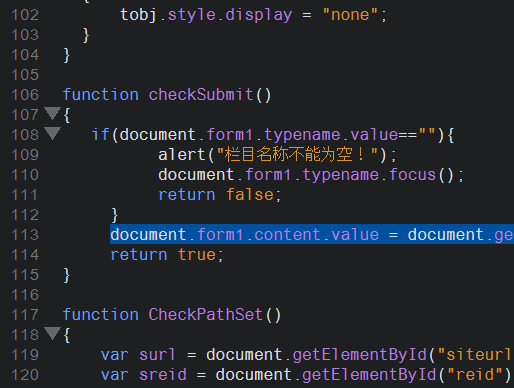Click the tobj identifier on line 102
Viewport: 514px width, 388px height.
tap(138, 15)
